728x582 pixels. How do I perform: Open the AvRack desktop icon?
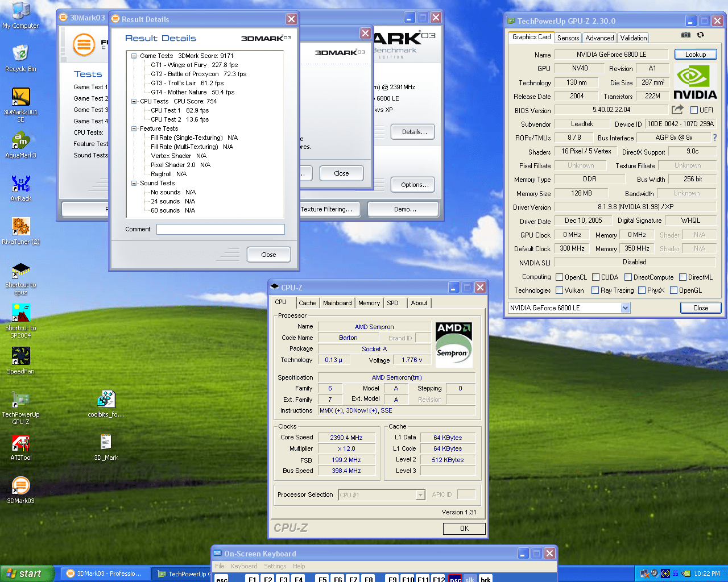click(20, 189)
